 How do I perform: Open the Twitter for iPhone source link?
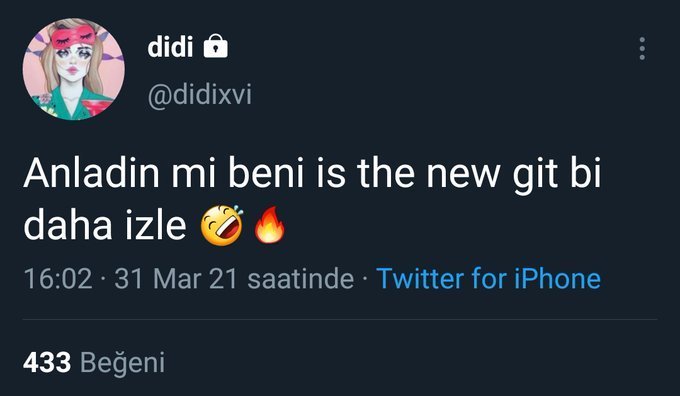(488, 278)
